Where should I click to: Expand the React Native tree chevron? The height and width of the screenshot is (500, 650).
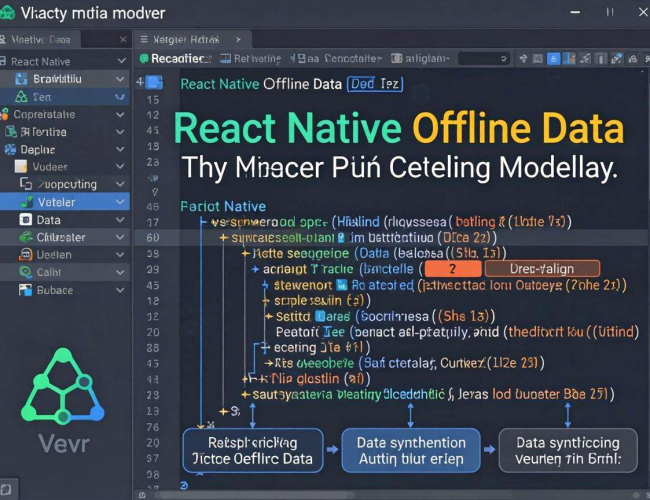(121, 61)
